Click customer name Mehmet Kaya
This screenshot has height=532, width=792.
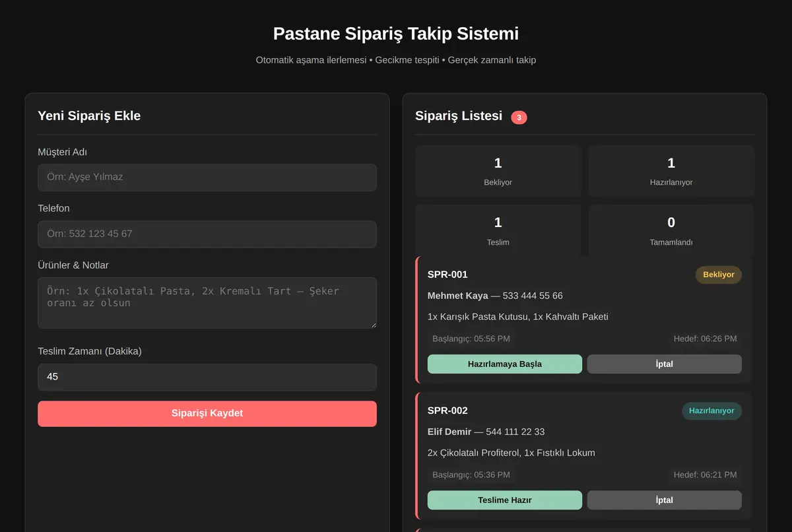(458, 296)
